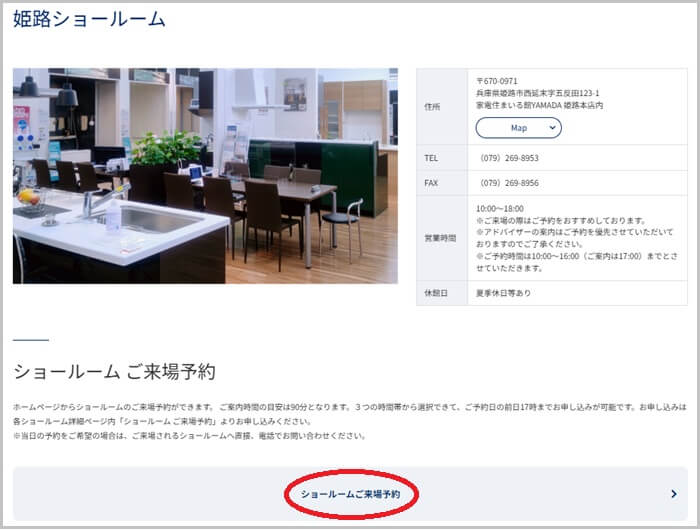Click the 家電住まいる館YAMADA 姫路本店内 text
This screenshot has width=700, height=530.
[539, 105]
